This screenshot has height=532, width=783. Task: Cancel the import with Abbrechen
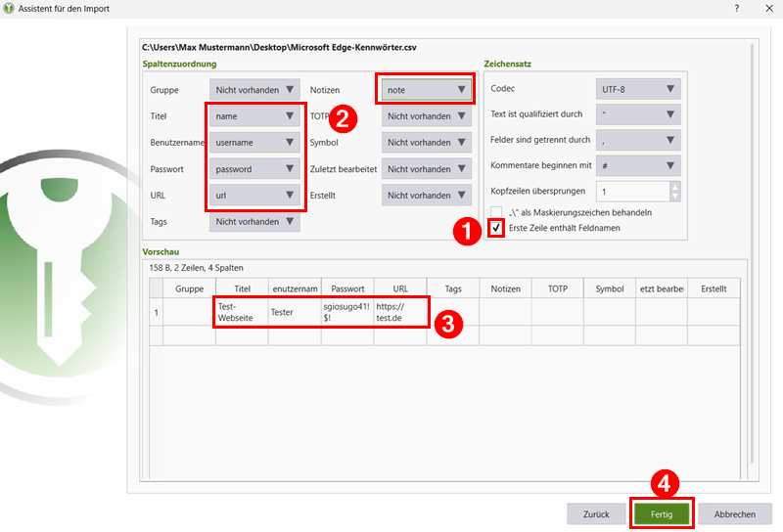[734, 513]
